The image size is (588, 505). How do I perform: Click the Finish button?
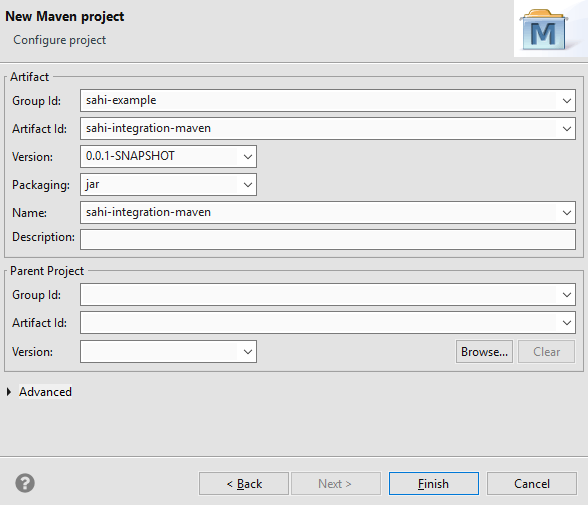434,484
